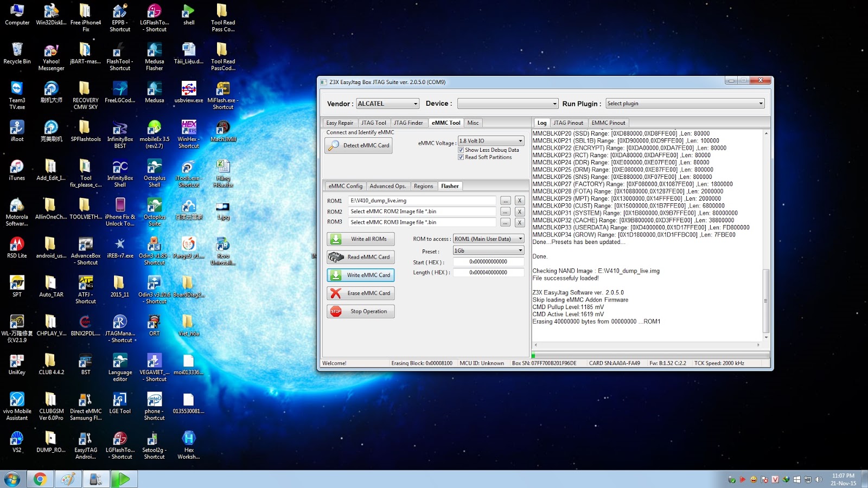Open the Hex Workshop desktop icon

pyautogui.click(x=189, y=445)
